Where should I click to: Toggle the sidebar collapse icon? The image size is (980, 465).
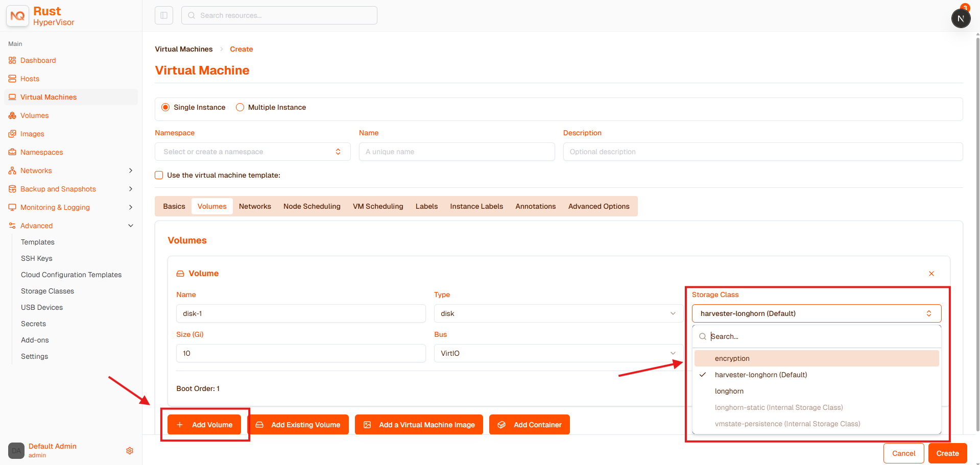pos(164,15)
